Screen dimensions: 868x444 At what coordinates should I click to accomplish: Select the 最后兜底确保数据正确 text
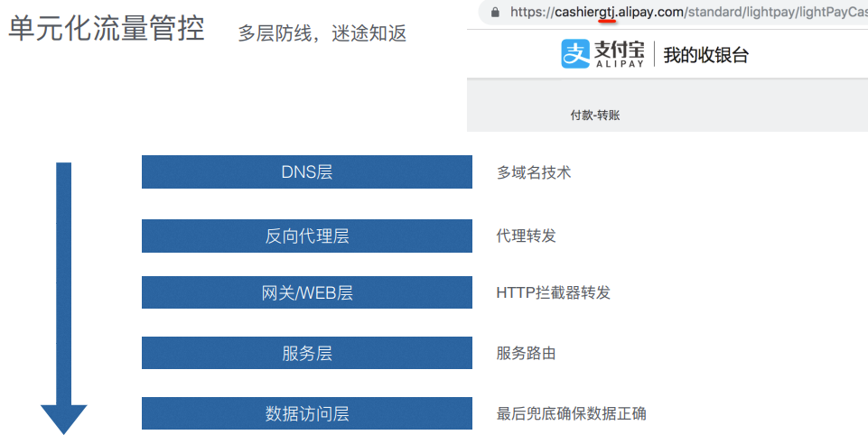point(571,414)
